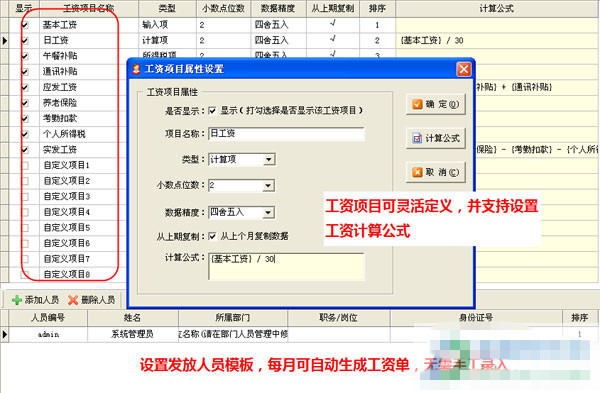Toggle display checkbox for 通讯补贴 row
600x393 pixels.
tap(25, 72)
